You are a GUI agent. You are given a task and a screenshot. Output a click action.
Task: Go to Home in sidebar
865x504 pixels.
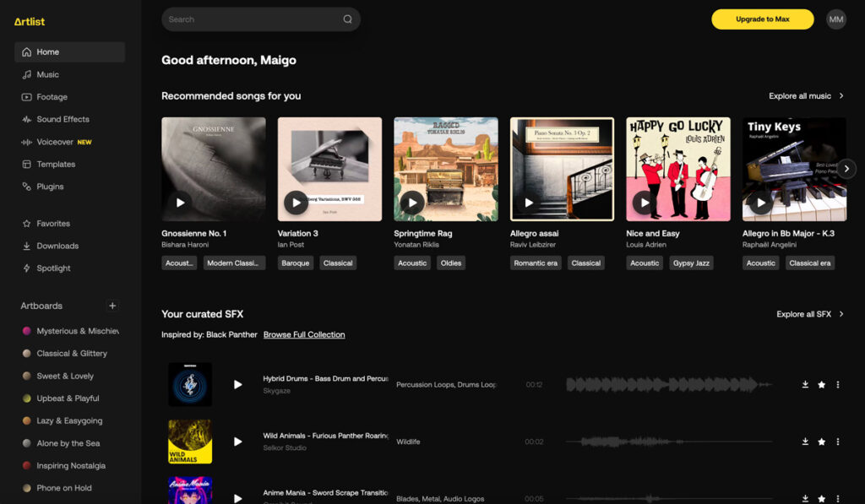pyautogui.click(x=69, y=51)
